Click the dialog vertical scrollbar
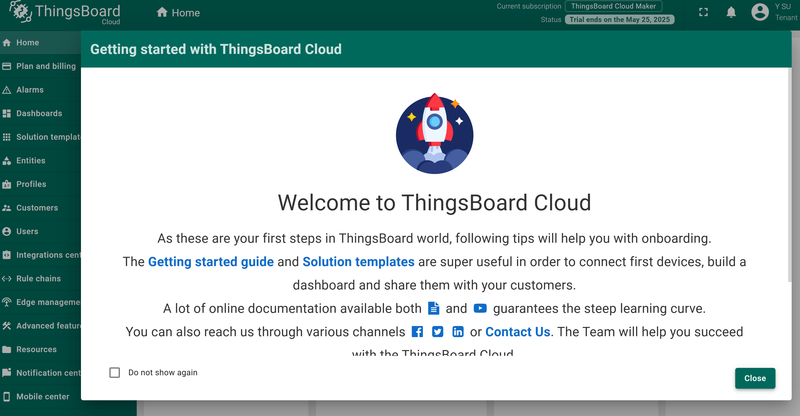 click(x=790, y=174)
